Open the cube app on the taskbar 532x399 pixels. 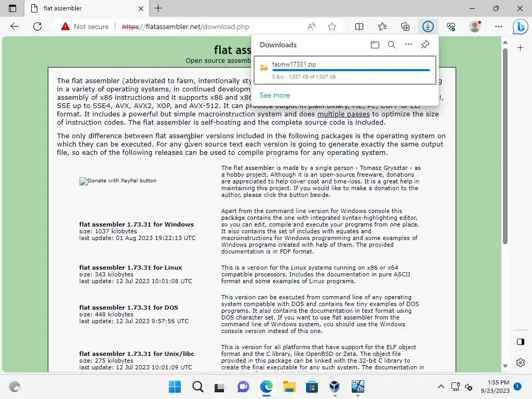coord(335,387)
